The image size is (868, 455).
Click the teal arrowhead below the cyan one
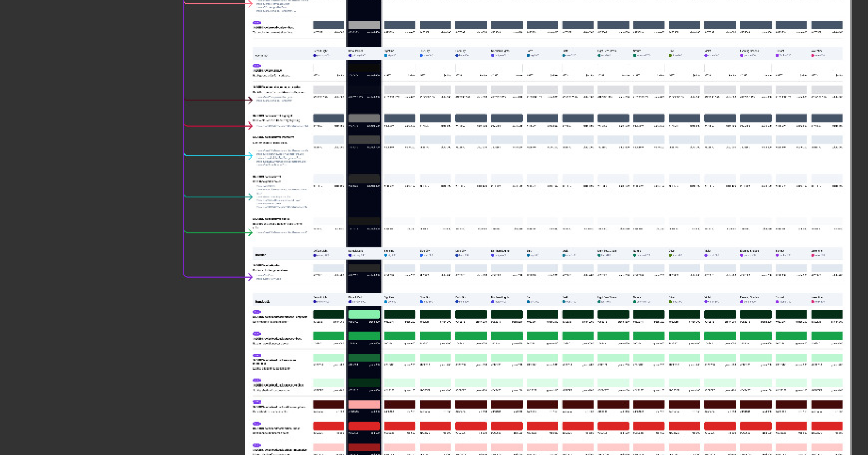point(250,197)
